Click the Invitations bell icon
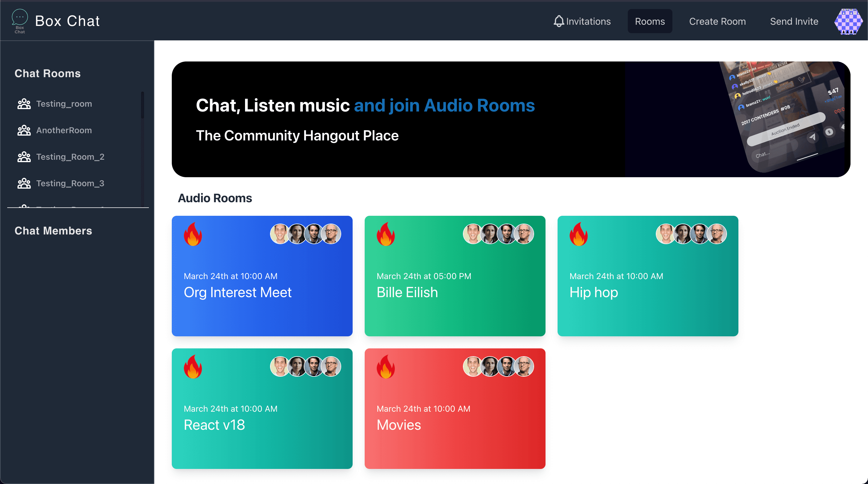Viewport: 868px width, 484px height. 558,21
